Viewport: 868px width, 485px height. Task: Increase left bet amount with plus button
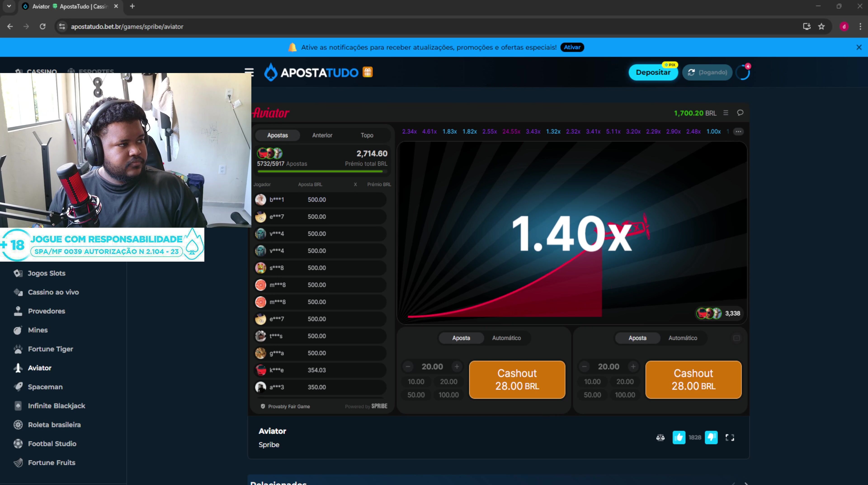pos(457,366)
